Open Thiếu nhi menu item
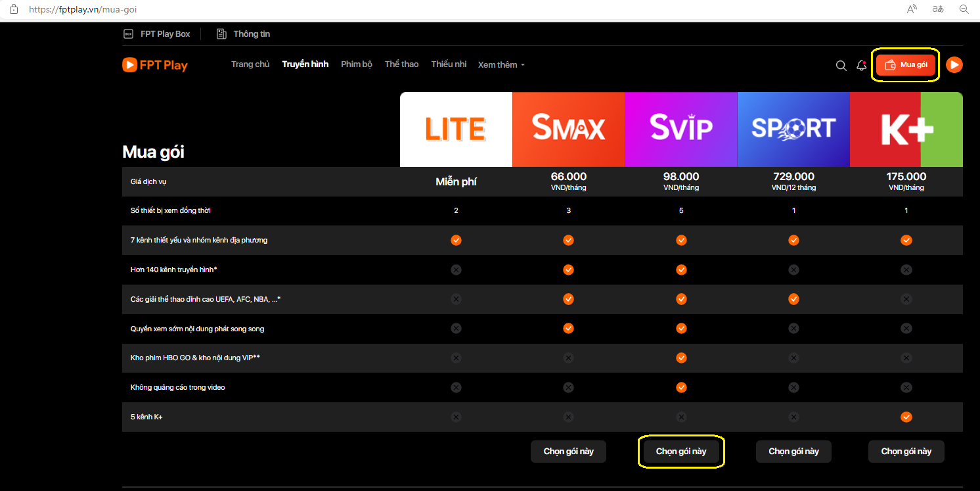This screenshot has height=491, width=980. pyautogui.click(x=449, y=64)
